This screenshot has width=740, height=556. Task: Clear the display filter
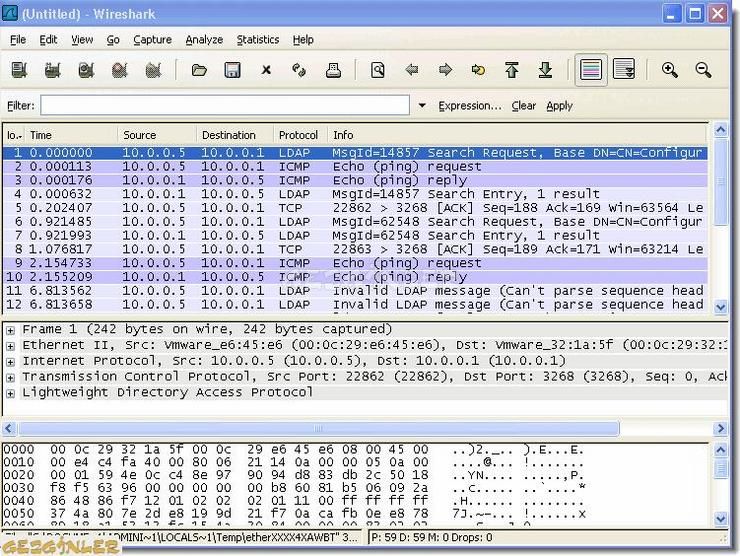523,106
